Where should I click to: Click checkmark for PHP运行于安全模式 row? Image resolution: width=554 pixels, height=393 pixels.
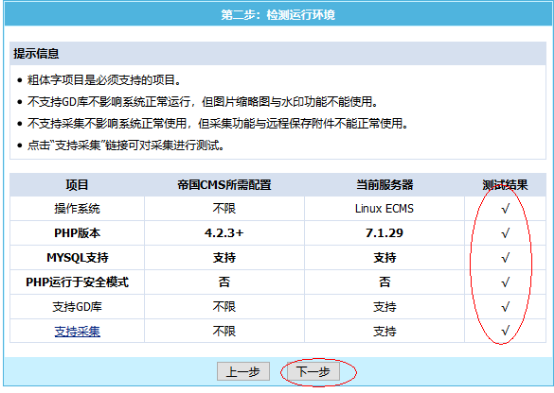pyautogui.click(x=506, y=282)
